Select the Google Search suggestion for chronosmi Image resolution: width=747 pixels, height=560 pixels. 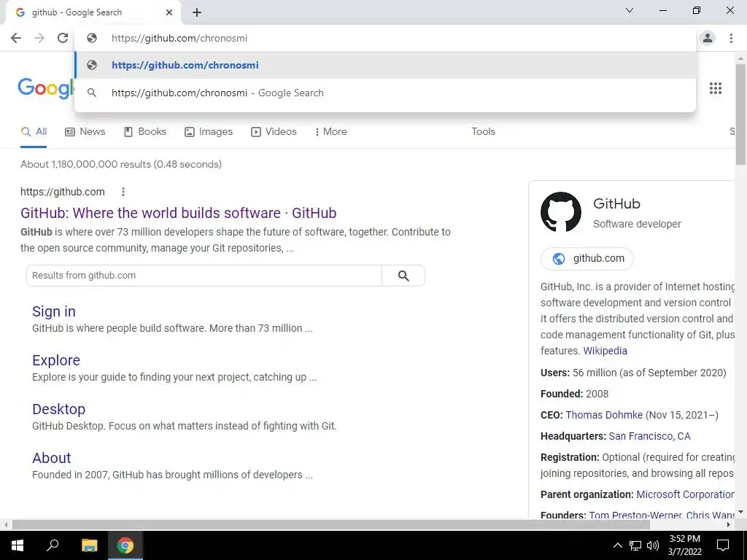(x=385, y=93)
